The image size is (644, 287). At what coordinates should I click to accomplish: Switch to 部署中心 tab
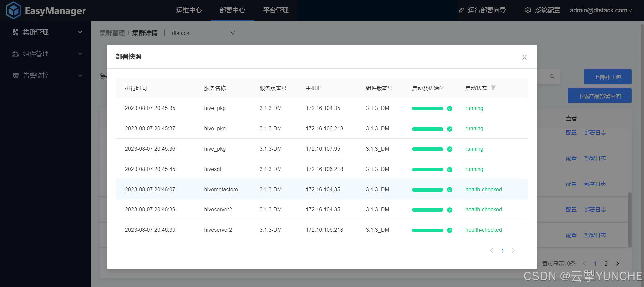(232, 10)
